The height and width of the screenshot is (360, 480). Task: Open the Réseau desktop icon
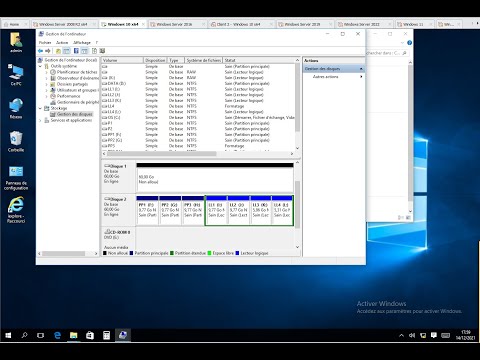tap(16, 108)
